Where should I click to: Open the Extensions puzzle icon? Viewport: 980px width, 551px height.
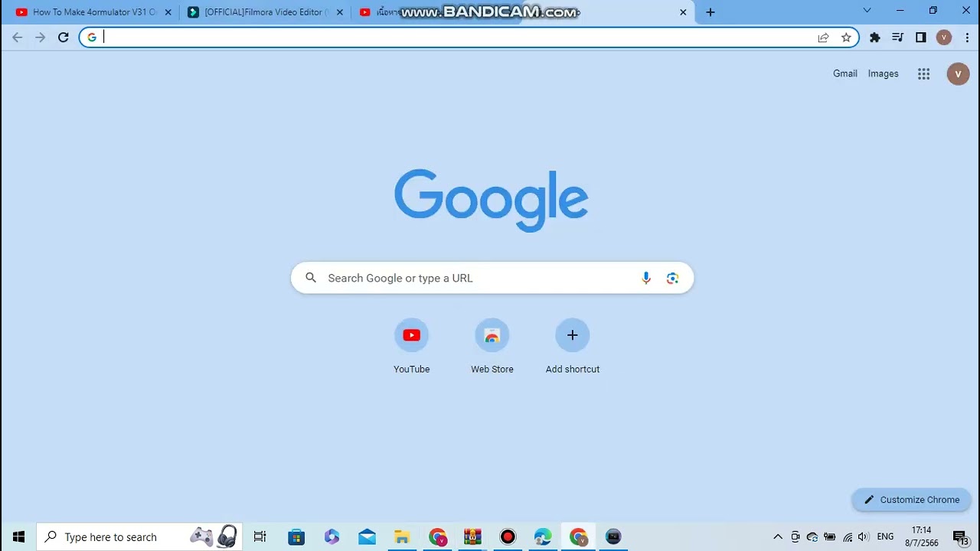[875, 37]
